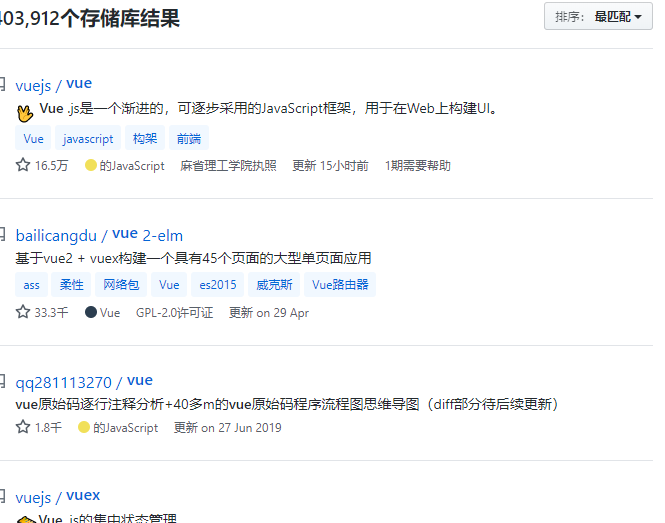Select the 网络包 topic tag
The image size is (665, 523).
pos(121,285)
